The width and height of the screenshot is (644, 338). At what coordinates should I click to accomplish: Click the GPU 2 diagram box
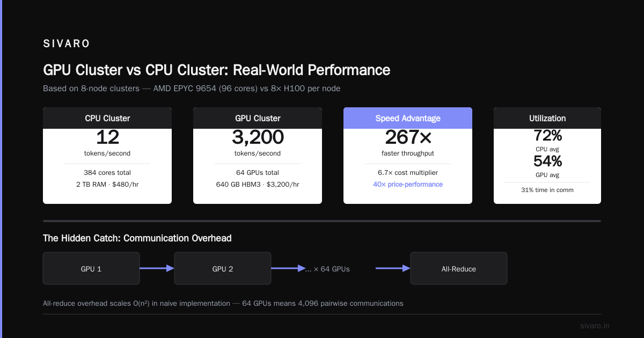pos(223,268)
